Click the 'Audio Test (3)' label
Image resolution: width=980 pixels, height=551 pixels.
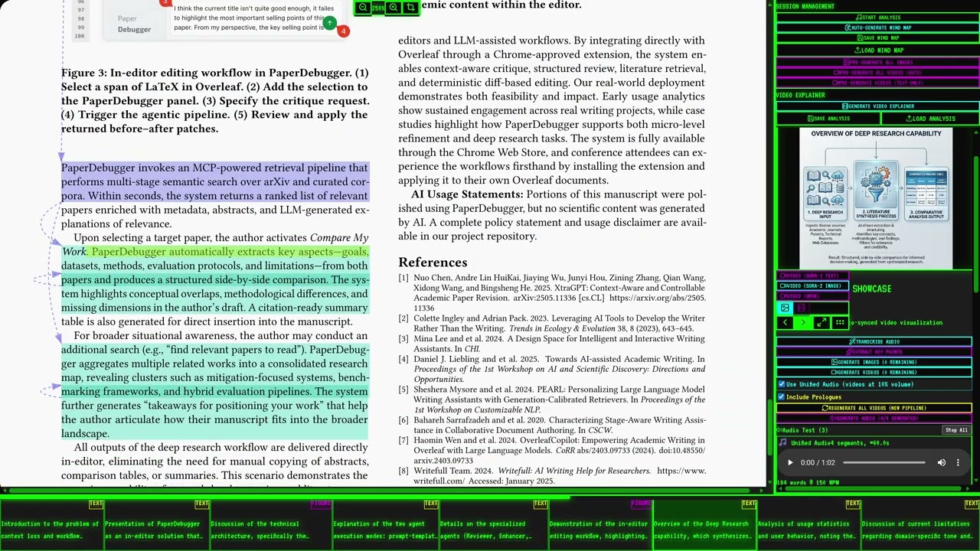pos(804,430)
